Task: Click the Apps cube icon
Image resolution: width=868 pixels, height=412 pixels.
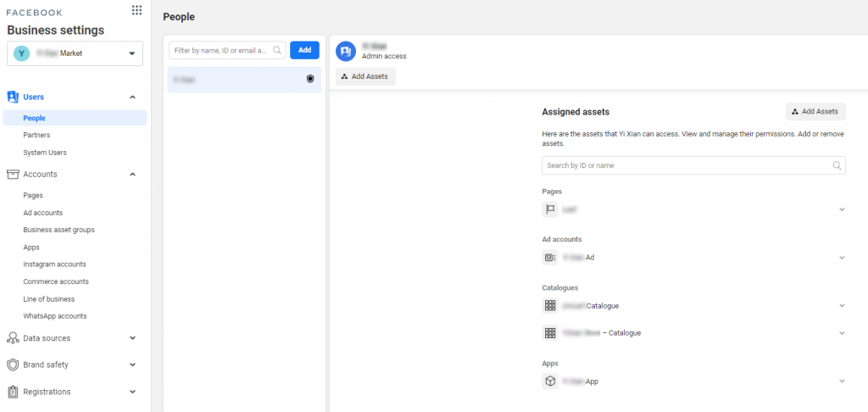Action: coord(550,381)
